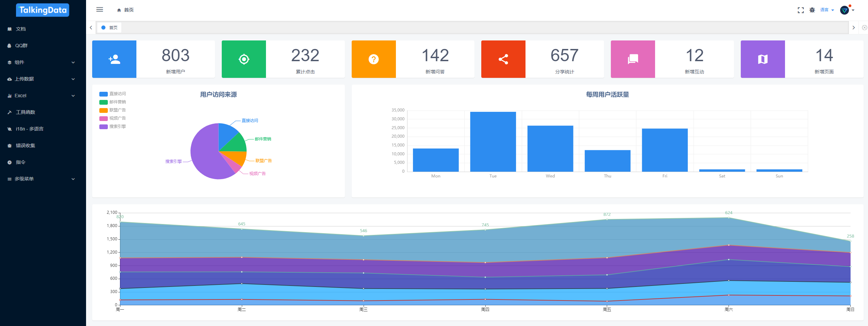
Task: Click the 视频广告 pink legend swatch
Action: (103, 118)
